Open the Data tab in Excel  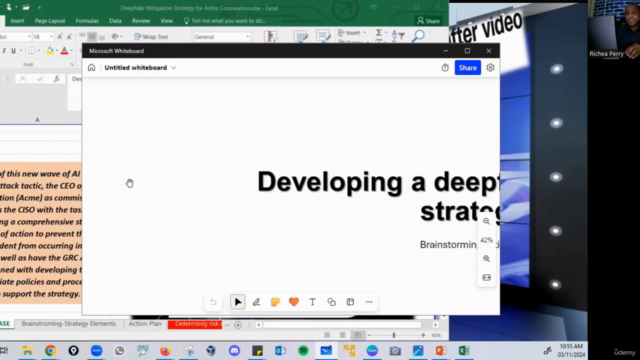click(x=115, y=21)
